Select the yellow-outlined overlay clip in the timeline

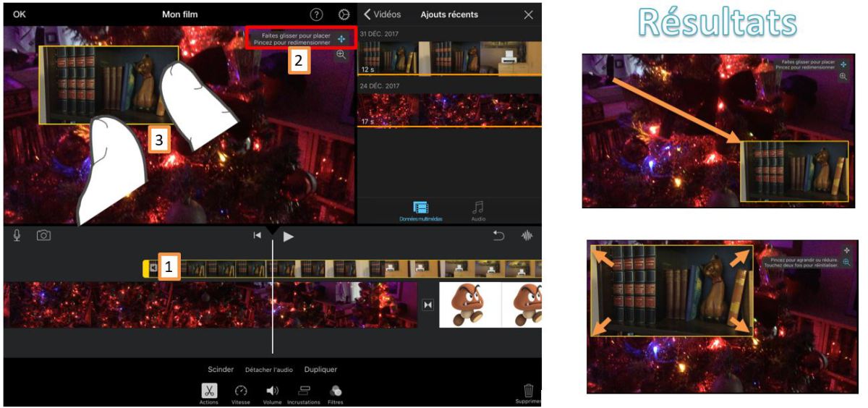(x=342, y=269)
